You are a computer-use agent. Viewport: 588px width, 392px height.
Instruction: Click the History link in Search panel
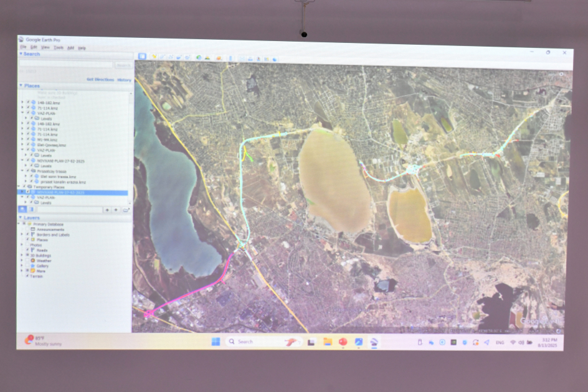click(124, 80)
